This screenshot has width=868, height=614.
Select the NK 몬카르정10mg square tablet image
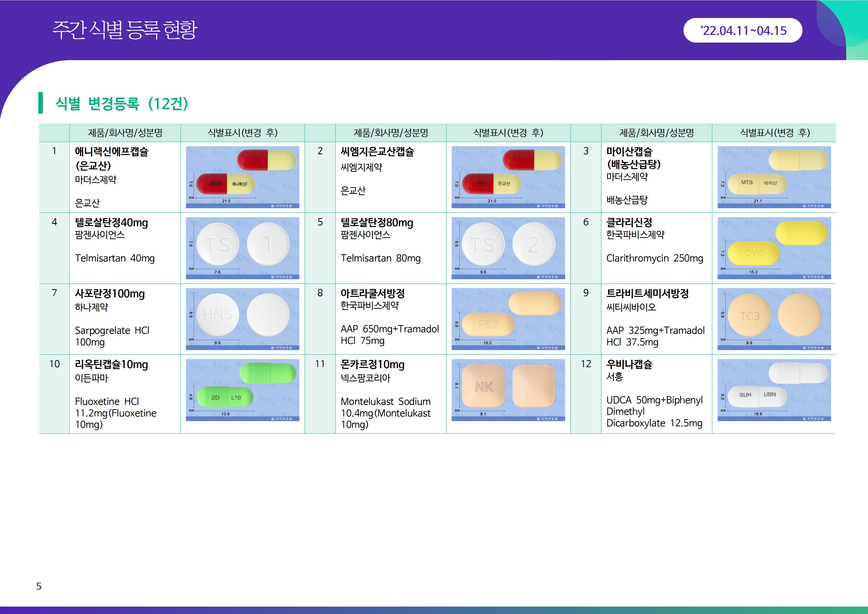point(508,390)
